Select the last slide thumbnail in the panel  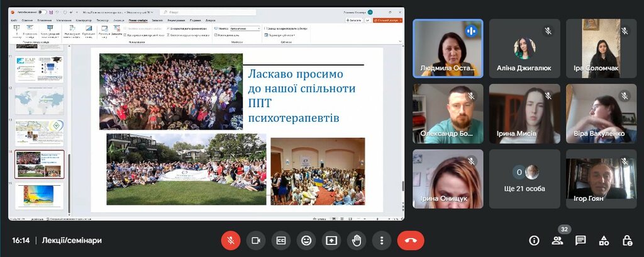(x=39, y=196)
